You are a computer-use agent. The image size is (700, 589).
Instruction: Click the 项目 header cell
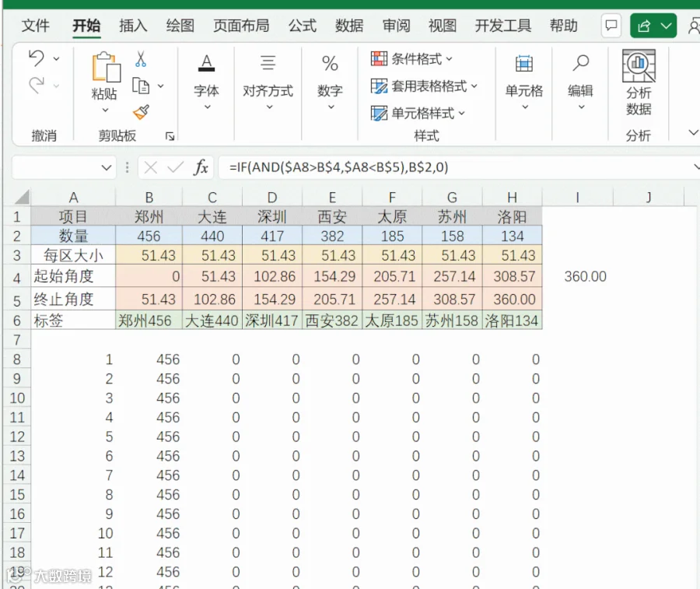click(x=73, y=216)
